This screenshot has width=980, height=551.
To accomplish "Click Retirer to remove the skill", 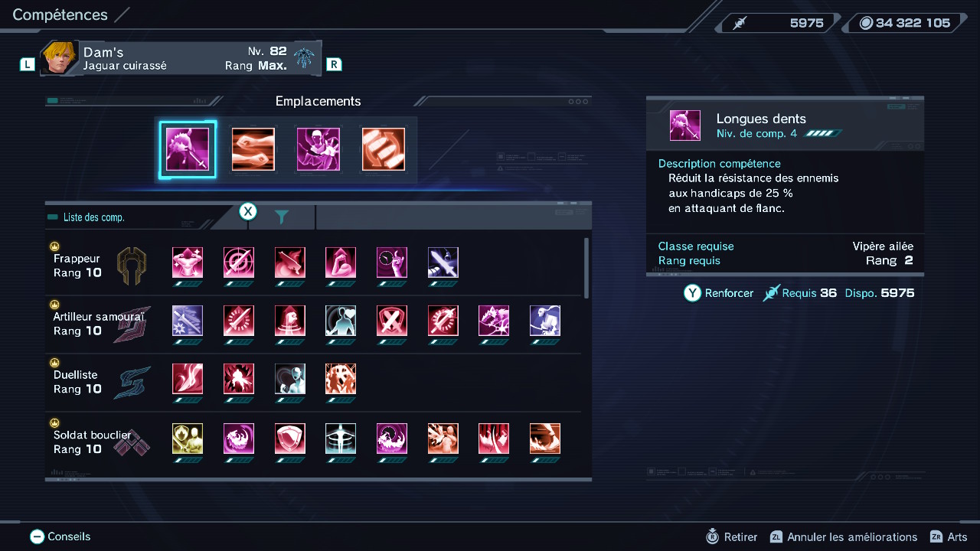I will 731,537.
